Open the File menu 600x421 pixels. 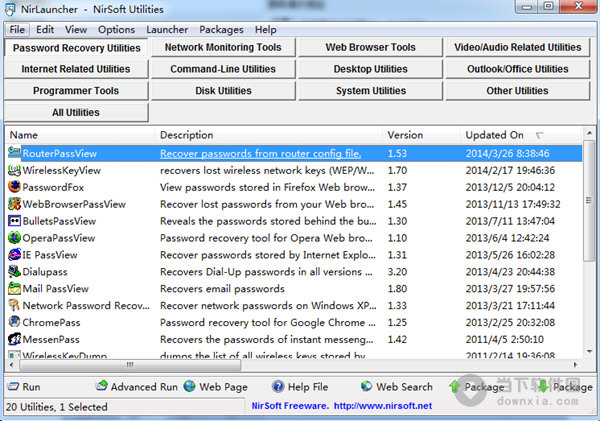(17, 29)
